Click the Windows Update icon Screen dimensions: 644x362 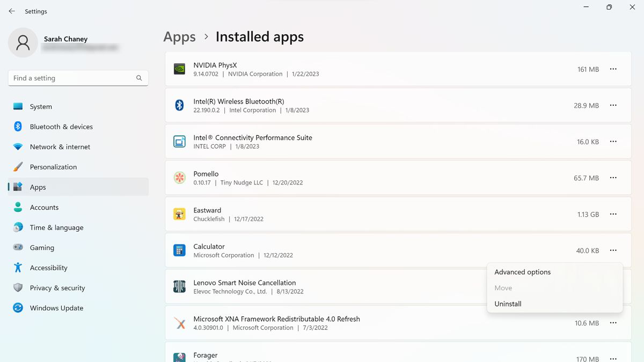17,308
